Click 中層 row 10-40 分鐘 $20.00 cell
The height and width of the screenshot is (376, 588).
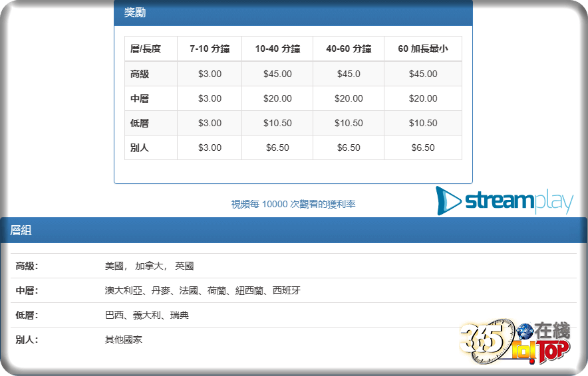pyautogui.click(x=277, y=98)
